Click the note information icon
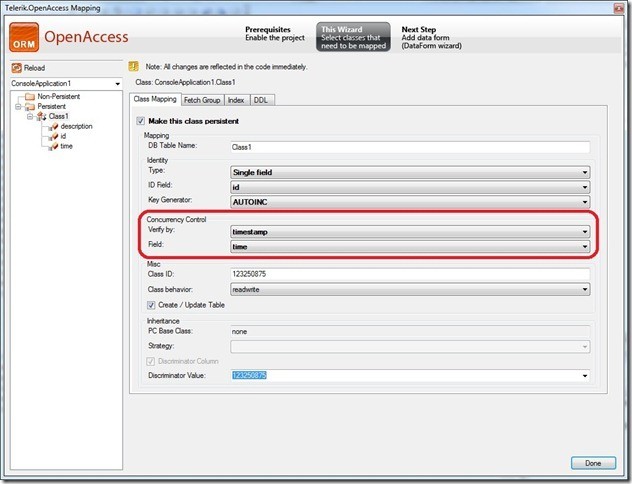The image size is (632, 484). tap(133, 66)
